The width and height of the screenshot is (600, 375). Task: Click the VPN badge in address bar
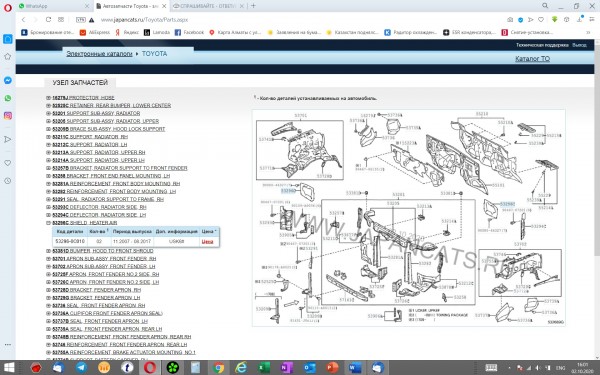[x=81, y=20]
